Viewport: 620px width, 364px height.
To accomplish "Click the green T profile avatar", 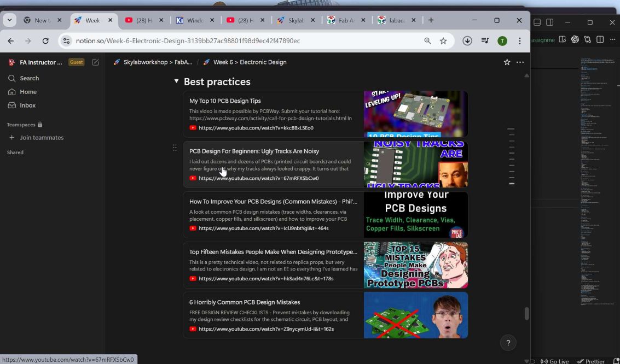I will pyautogui.click(x=501, y=40).
